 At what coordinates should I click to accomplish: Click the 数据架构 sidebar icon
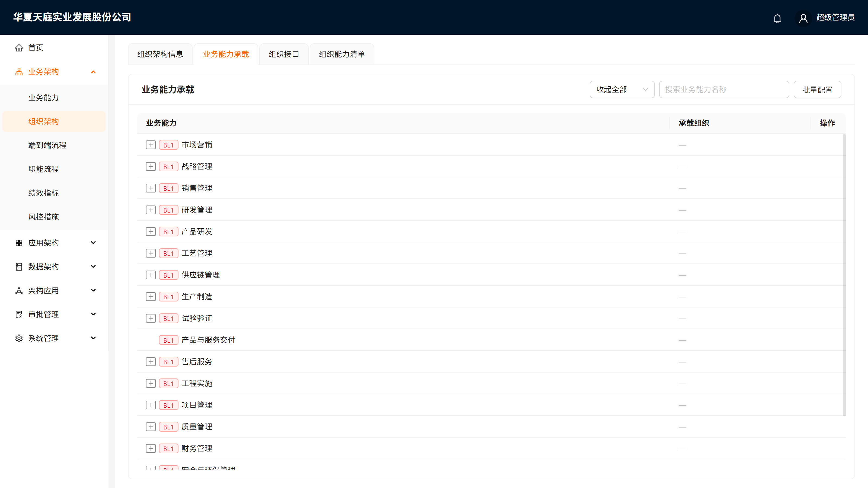click(x=19, y=267)
